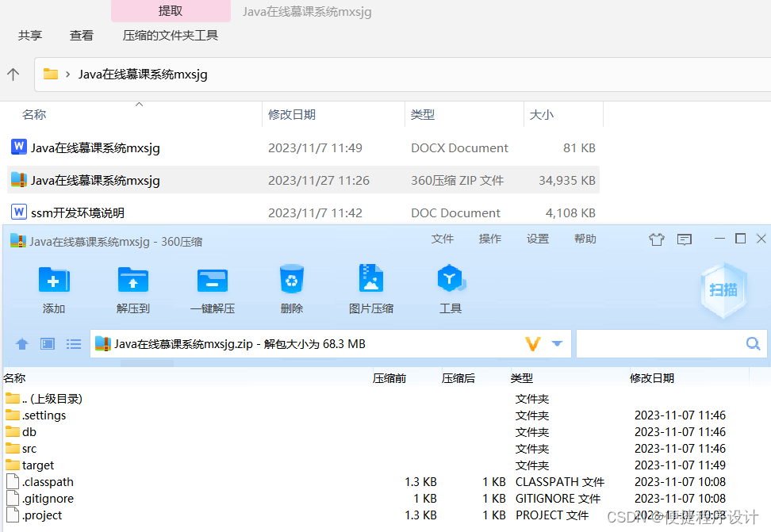Click the Word icon of ssm开发环境说明
The image size is (771, 532).
19,212
